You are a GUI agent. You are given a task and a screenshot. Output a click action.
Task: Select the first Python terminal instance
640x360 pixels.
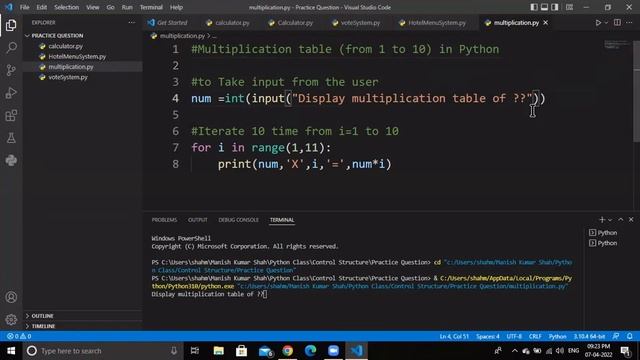click(x=603, y=233)
